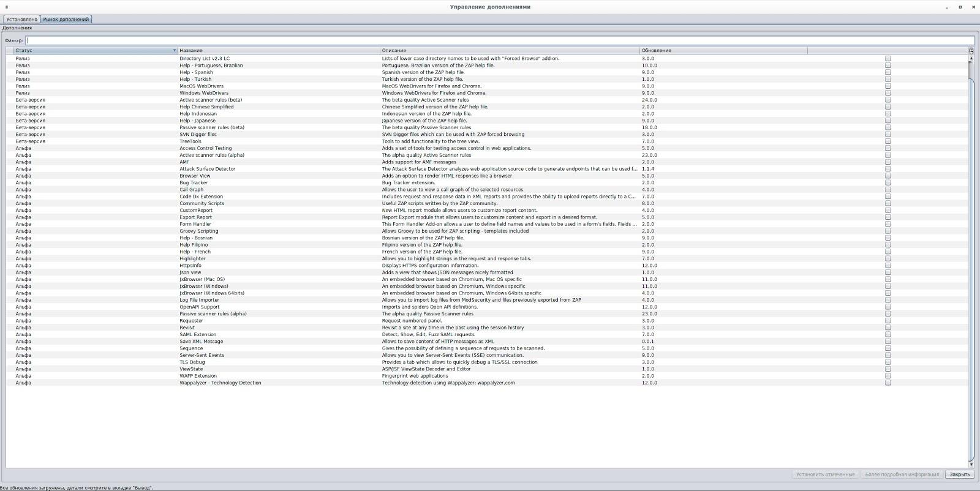
Task: Click the Active scanner rules (alpha) name
Action: pos(212,155)
